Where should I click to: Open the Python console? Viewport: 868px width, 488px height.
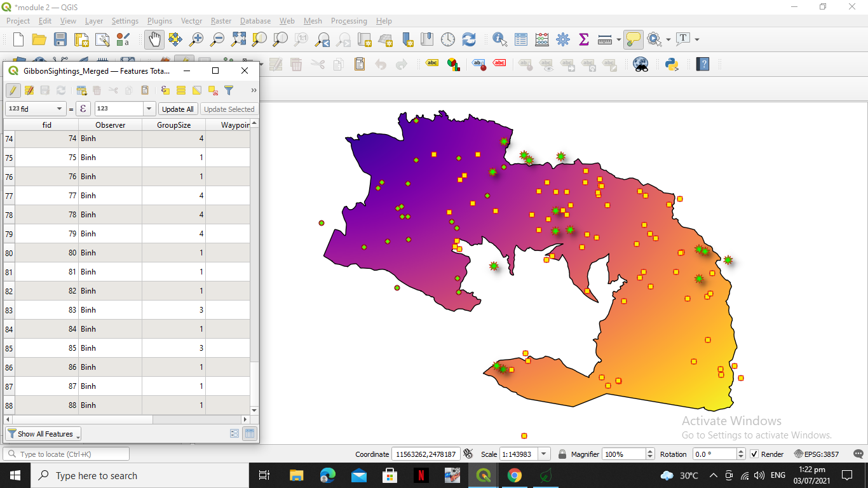(x=672, y=64)
